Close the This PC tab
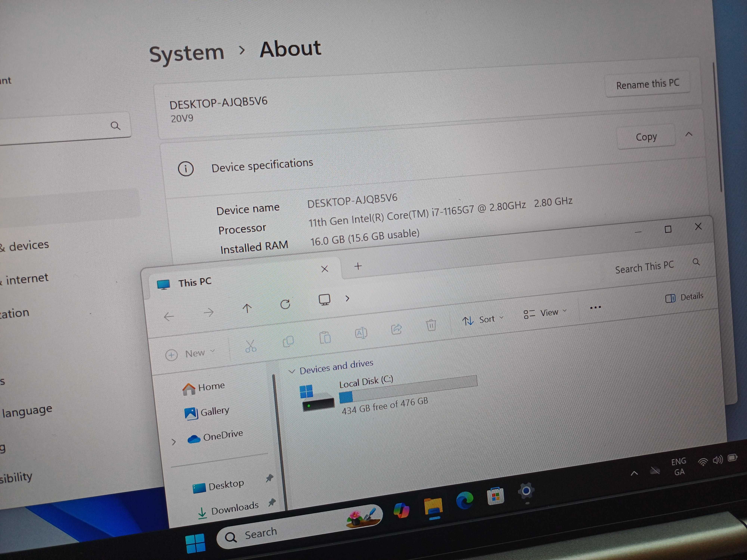The image size is (747, 560). (x=325, y=269)
